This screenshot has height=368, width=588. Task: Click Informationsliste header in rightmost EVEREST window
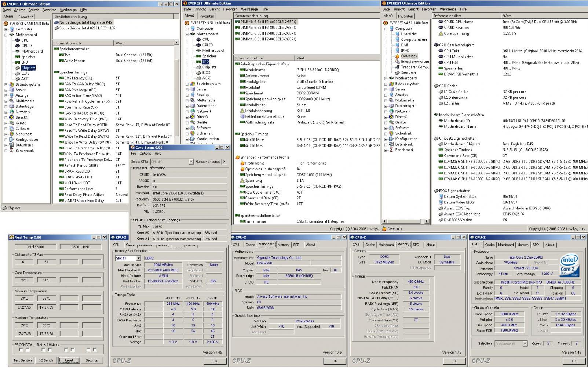point(467,16)
